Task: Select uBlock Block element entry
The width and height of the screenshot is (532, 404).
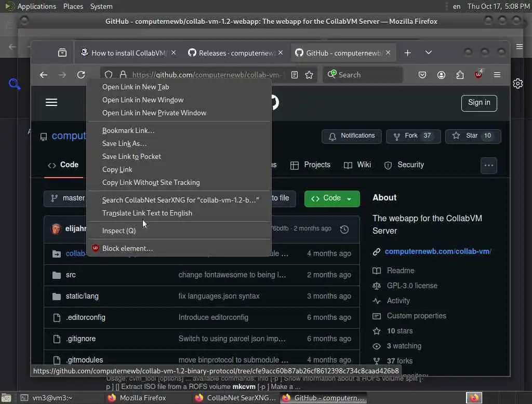Action: tap(179, 248)
